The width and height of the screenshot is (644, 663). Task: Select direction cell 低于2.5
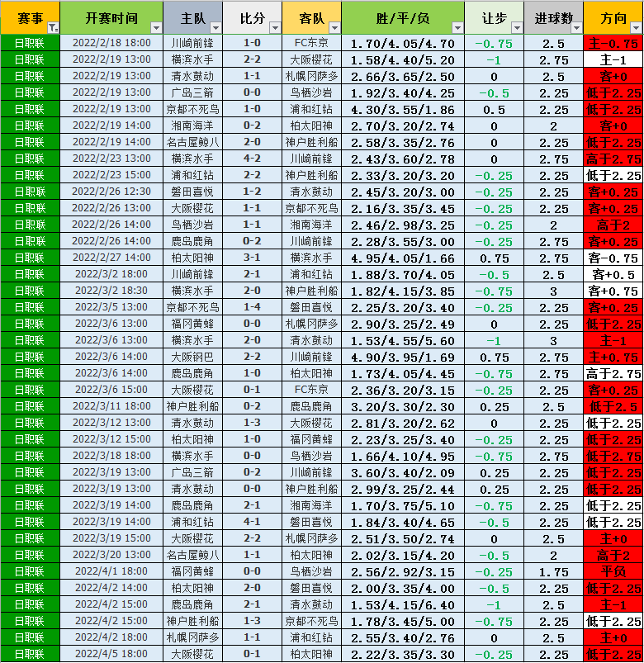click(x=613, y=406)
